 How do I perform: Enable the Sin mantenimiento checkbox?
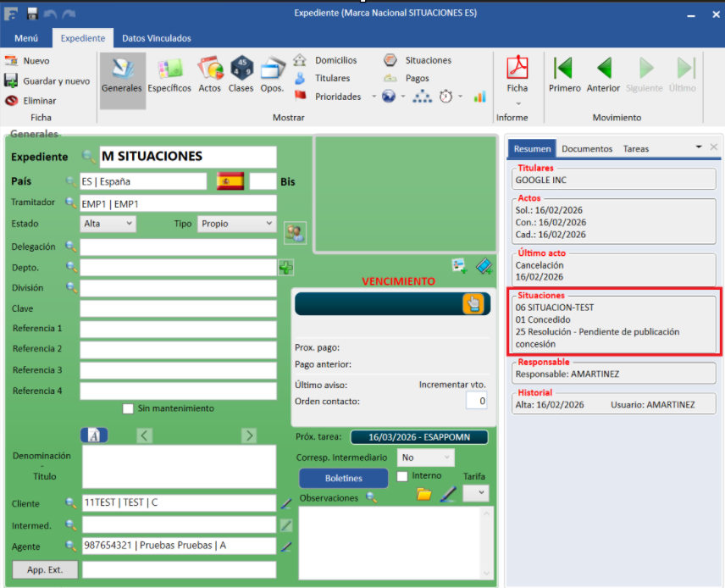pos(128,408)
